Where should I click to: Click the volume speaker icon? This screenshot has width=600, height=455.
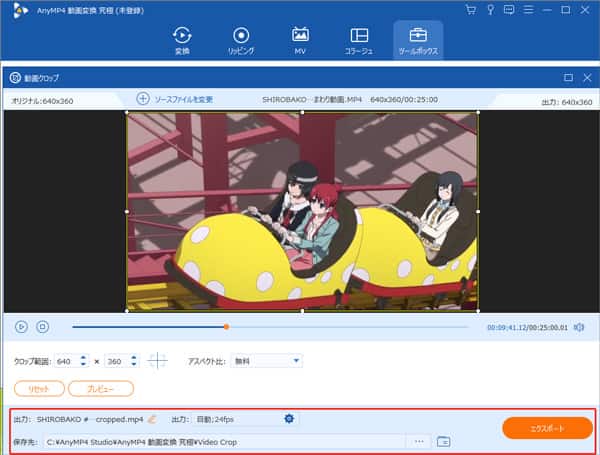tap(579, 327)
